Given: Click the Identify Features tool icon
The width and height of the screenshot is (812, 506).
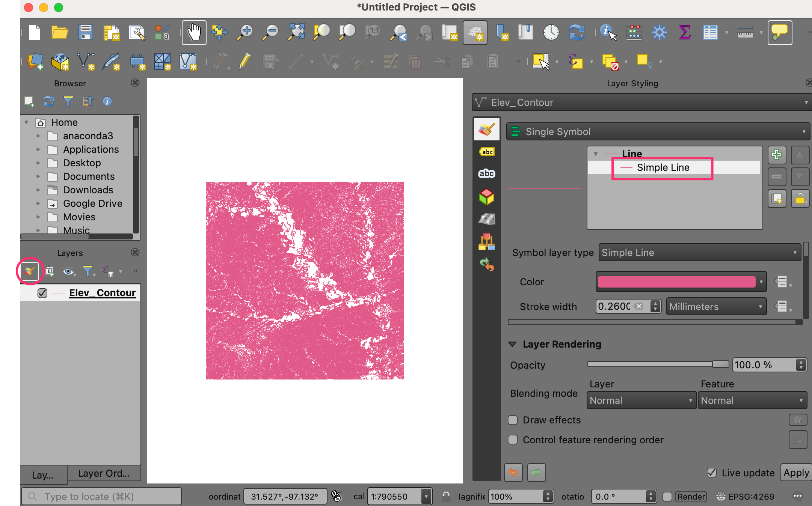Looking at the screenshot, I should coord(608,32).
